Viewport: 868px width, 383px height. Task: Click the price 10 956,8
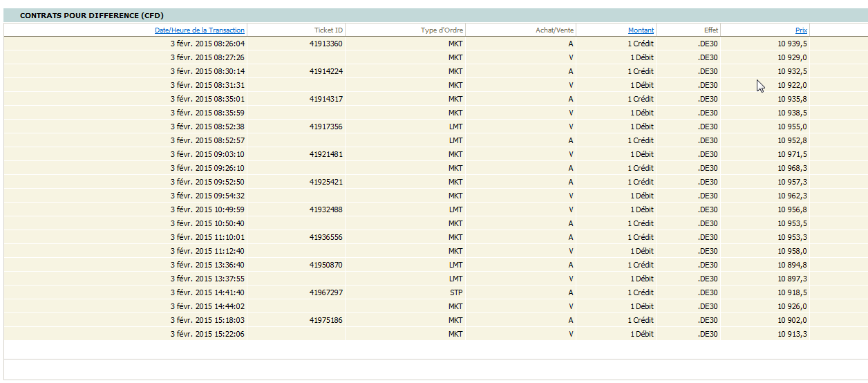click(792, 209)
